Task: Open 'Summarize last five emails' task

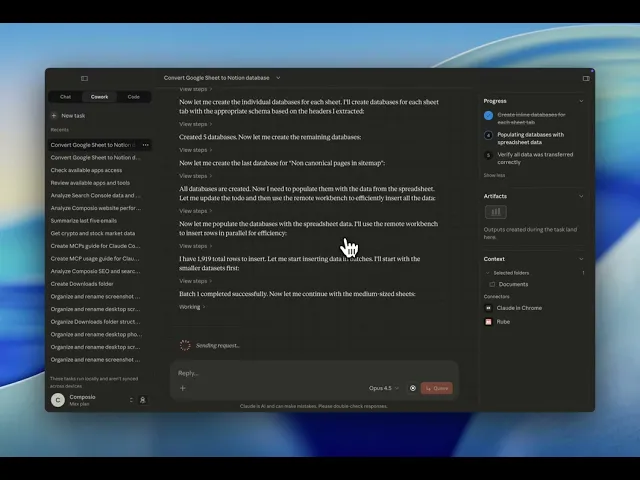Action: [84, 221]
